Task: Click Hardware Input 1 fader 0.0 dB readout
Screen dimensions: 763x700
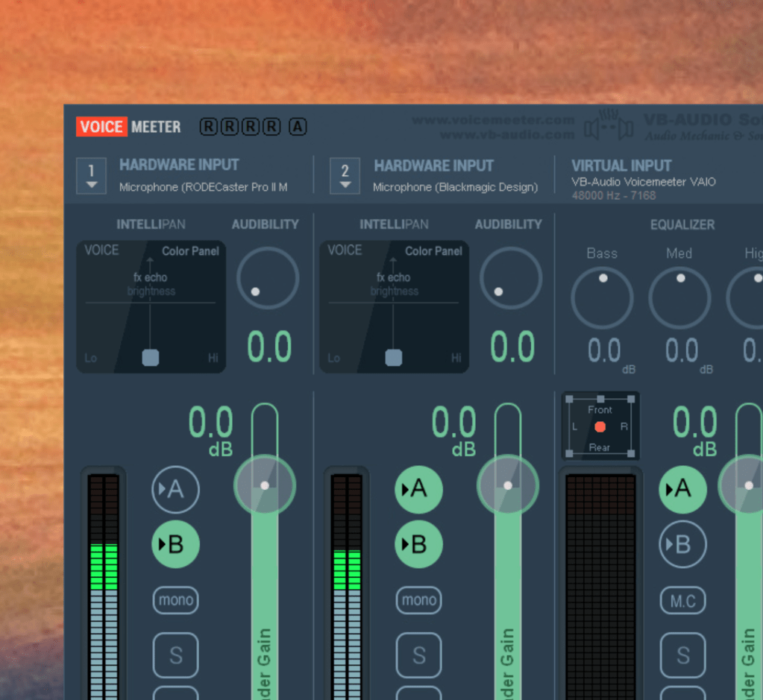Action: pyautogui.click(x=210, y=430)
